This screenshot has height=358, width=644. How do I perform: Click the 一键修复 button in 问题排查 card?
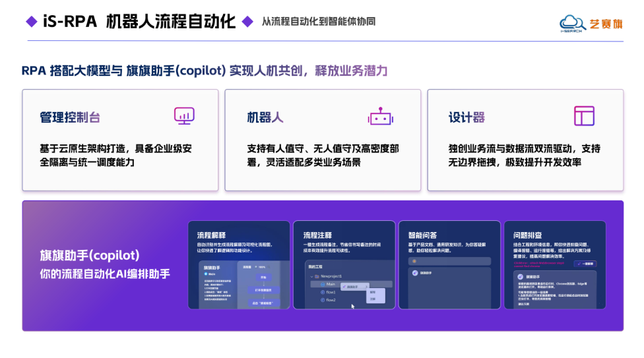coord(585,264)
